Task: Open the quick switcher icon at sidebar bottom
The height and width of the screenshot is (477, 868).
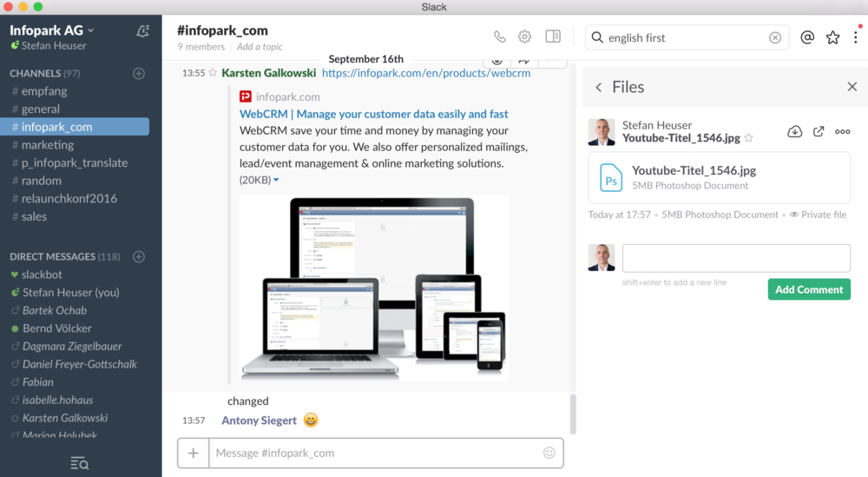Action: (80, 463)
